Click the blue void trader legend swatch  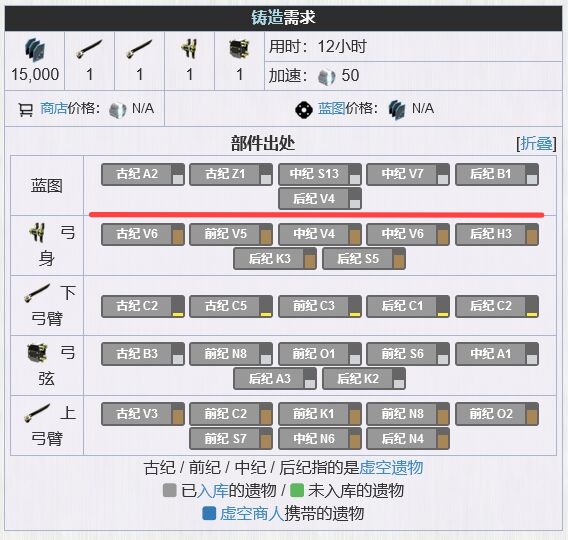coord(209,514)
